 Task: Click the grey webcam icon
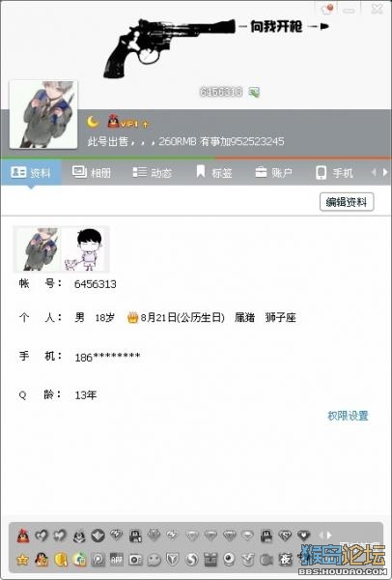[229, 560]
